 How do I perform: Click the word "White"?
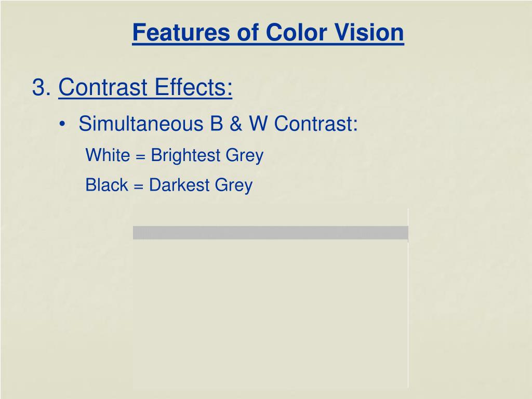click(108, 155)
